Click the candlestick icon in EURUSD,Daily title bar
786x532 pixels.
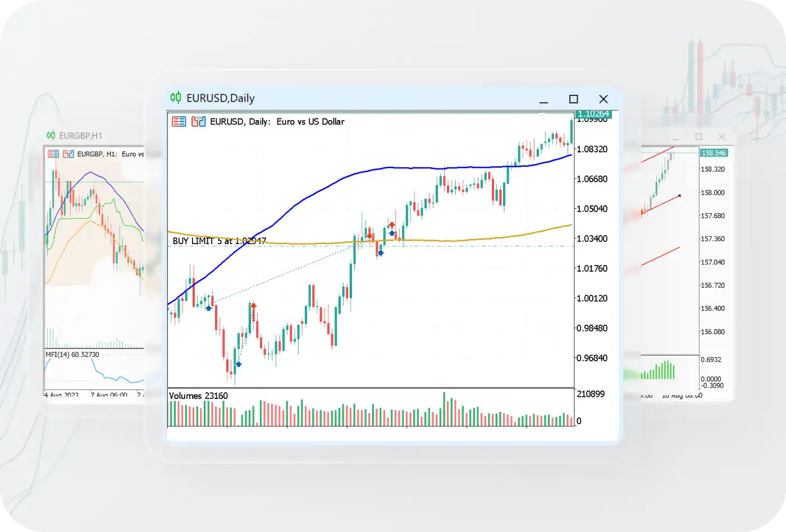pyautogui.click(x=176, y=98)
